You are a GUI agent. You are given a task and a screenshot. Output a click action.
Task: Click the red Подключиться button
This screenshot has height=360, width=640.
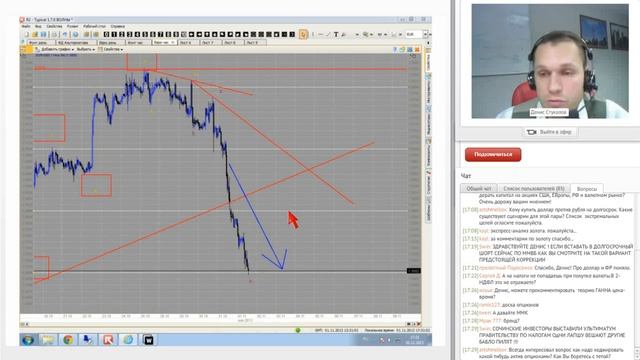[493, 154]
